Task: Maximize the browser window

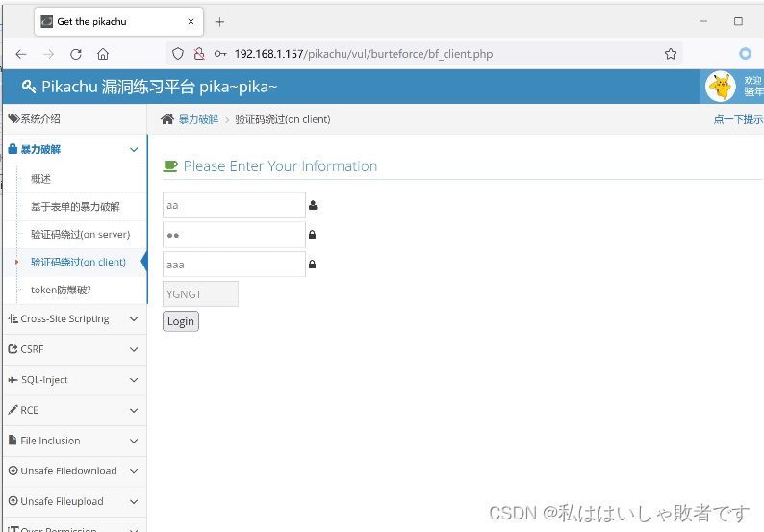Action: tap(738, 21)
